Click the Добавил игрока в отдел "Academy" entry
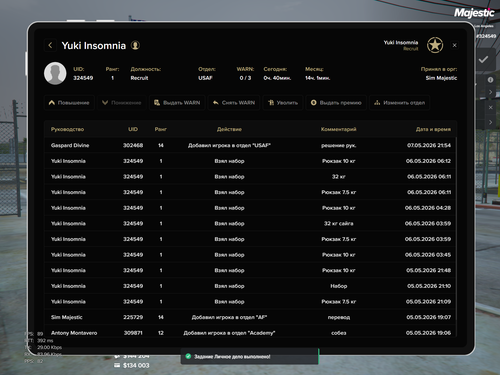Viewport: 500px width, 375px height. (x=229, y=333)
